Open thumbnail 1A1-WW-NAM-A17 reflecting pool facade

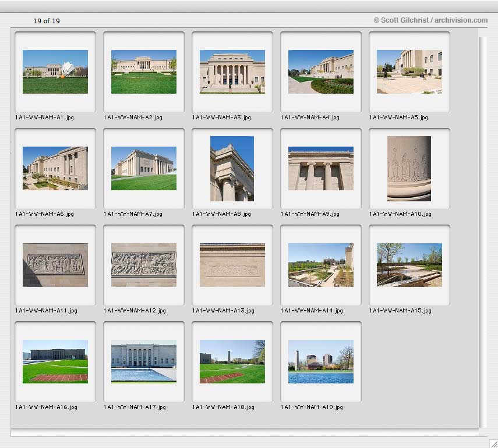pyautogui.click(x=144, y=362)
